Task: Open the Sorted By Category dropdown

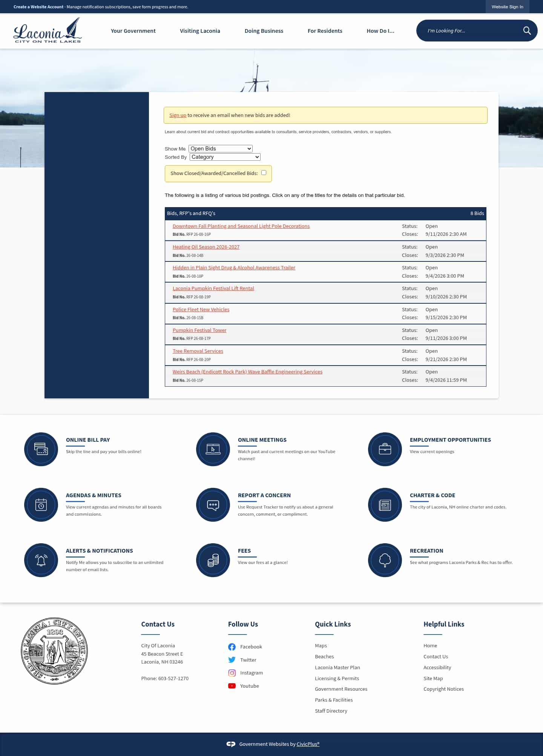Action: pyautogui.click(x=225, y=157)
